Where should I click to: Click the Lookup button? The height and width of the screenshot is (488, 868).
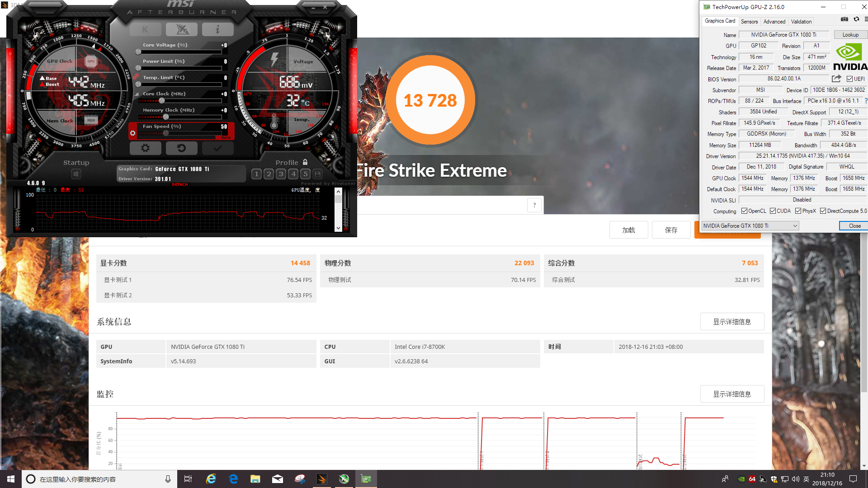click(x=850, y=35)
